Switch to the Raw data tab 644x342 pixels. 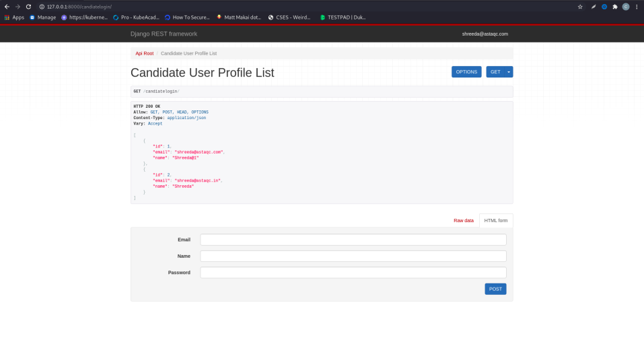(x=463, y=221)
